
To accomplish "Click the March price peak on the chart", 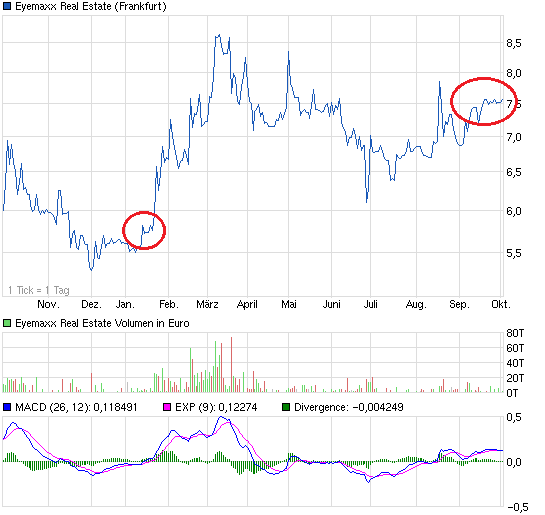I will [219, 35].
